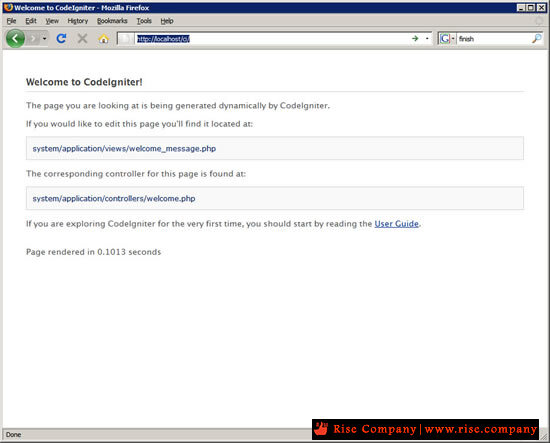Image resolution: width=550 pixels, height=443 pixels.
Task: Open the Google search engine selector dropdown
Action: coord(447,39)
